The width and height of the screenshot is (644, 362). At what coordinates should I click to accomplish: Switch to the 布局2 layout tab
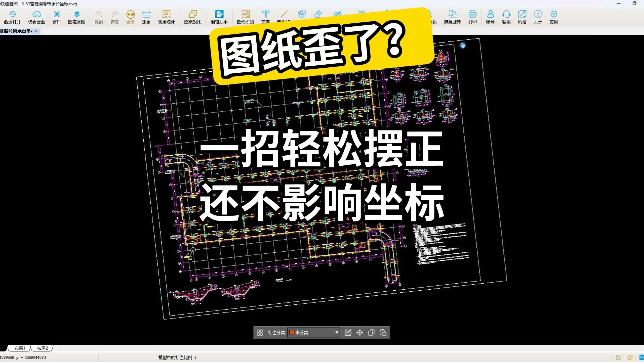(43, 348)
